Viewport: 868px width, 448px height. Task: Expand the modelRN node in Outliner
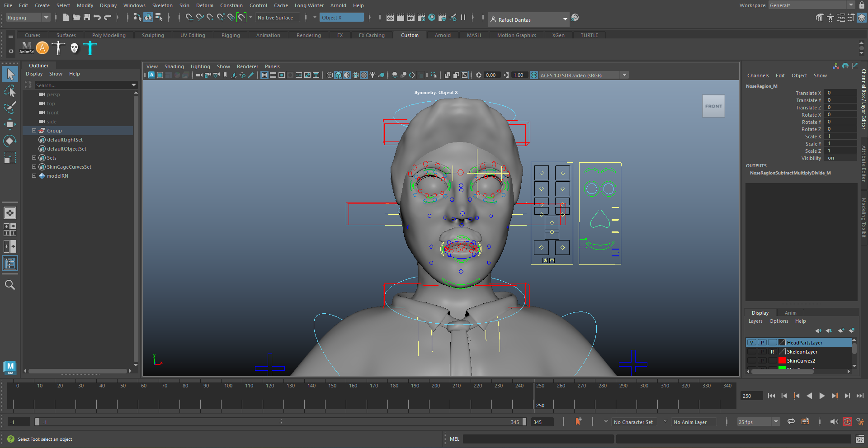point(34,176)
